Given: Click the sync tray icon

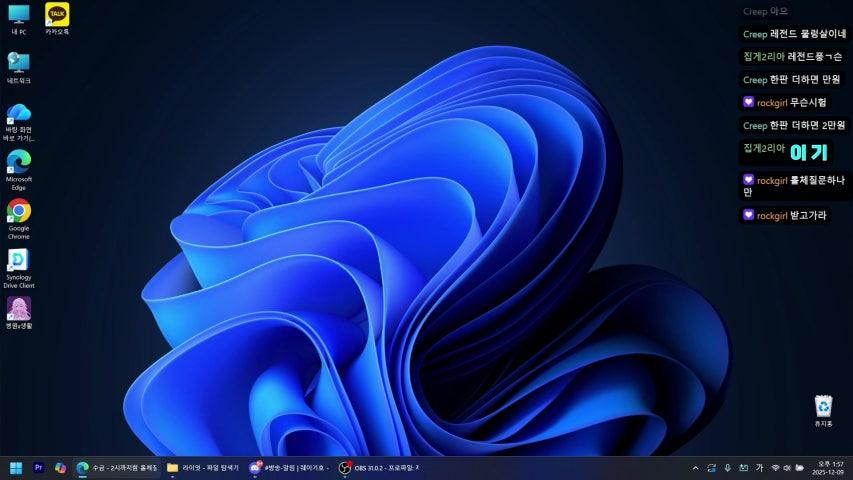Looking at the screenshot, I should click(712, 468).
